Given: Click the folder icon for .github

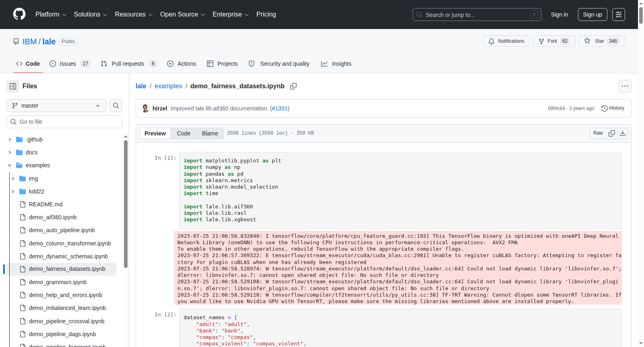Looking at the screenshot, I should pos(19,139).
